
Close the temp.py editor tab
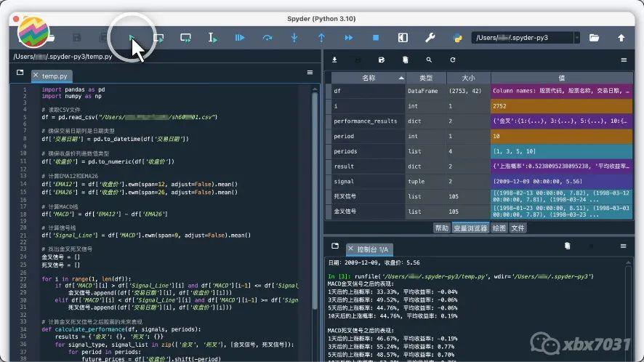point(36,76)
